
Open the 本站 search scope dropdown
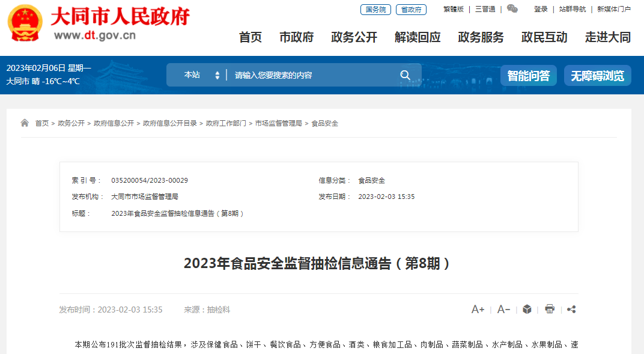pos(201,75)
